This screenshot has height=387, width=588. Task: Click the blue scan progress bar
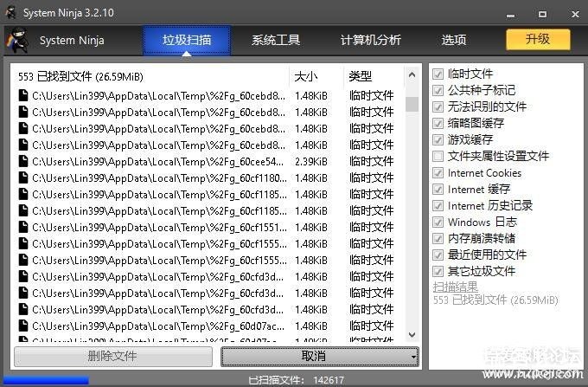(x=46, y=381)
